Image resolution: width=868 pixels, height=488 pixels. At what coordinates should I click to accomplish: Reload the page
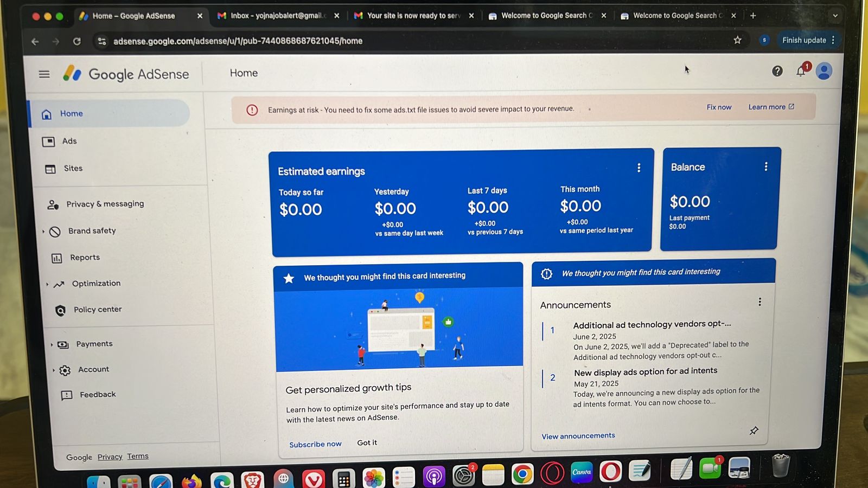77,41
